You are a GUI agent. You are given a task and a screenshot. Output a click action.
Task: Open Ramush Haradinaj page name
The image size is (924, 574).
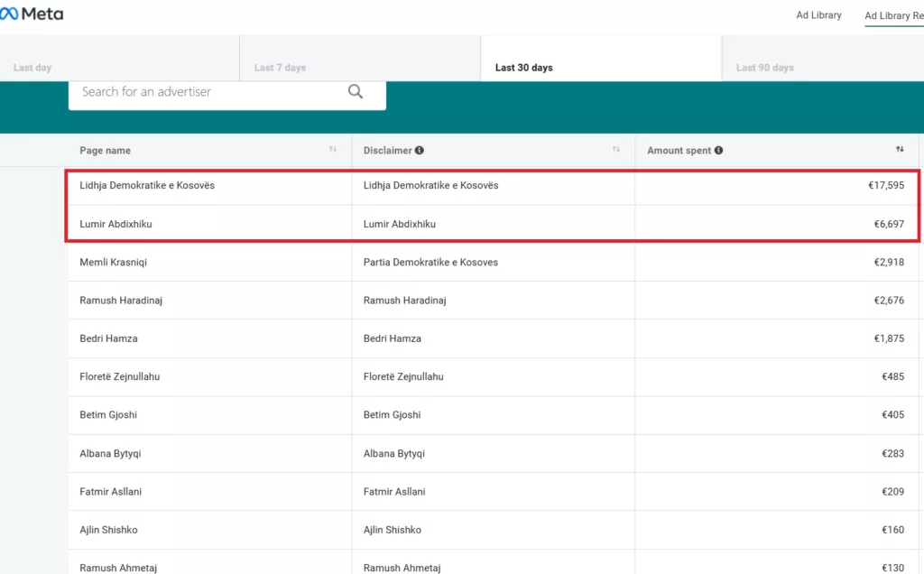(x=121, y=300)
